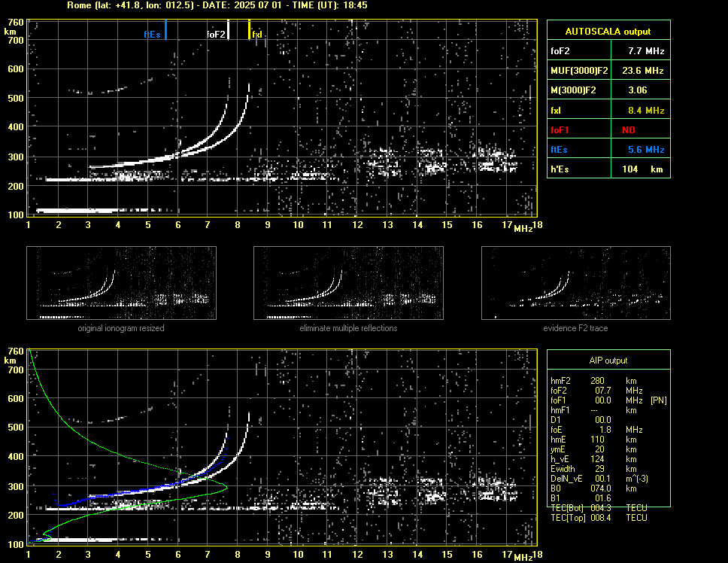Click the red foF1 NO value

629,130
